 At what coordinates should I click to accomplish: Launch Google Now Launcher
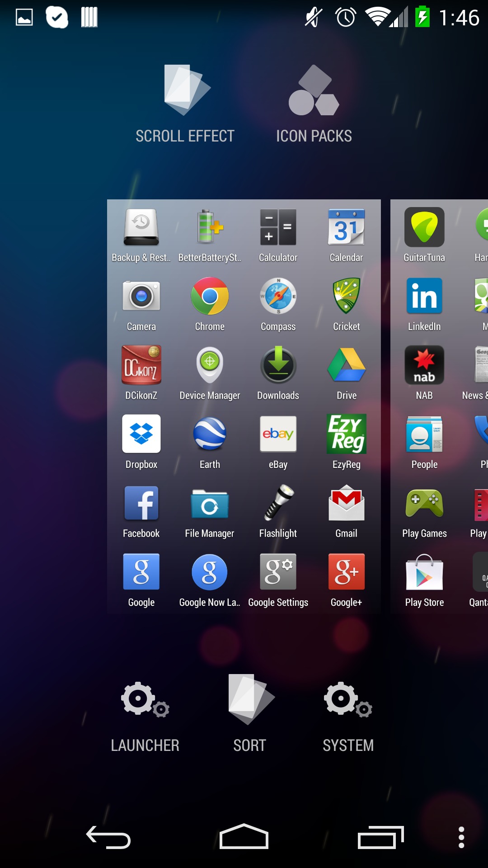(210, 580)
